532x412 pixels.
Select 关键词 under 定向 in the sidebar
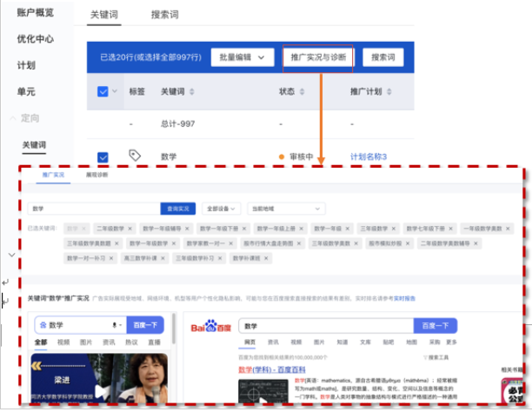coord(34,145)
